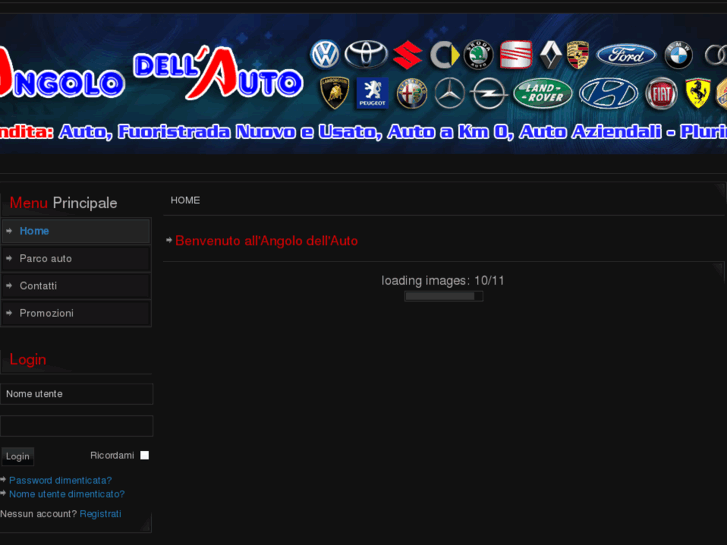Open Benvenuto all'Angolo dell'Auto article title
Screen dimensions: 727x545
click(x=267, y=241)
